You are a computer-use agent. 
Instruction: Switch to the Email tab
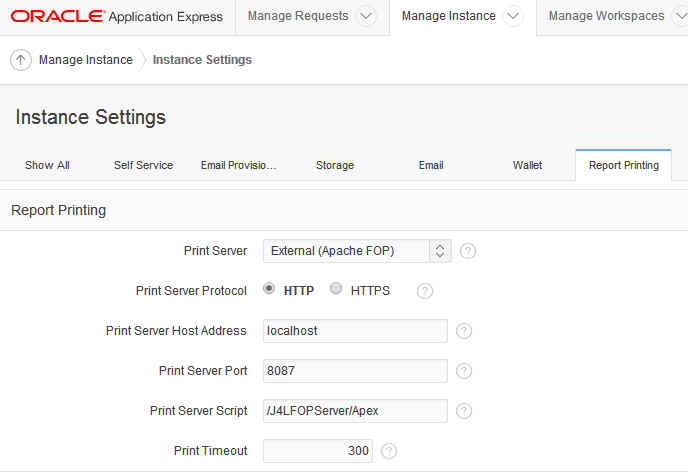coord(431,165)
